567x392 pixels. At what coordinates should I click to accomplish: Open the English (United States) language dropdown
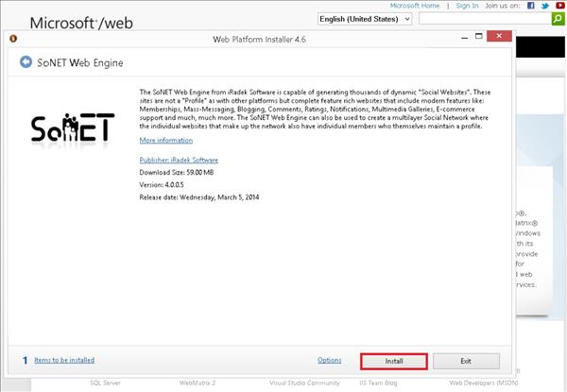365,19
